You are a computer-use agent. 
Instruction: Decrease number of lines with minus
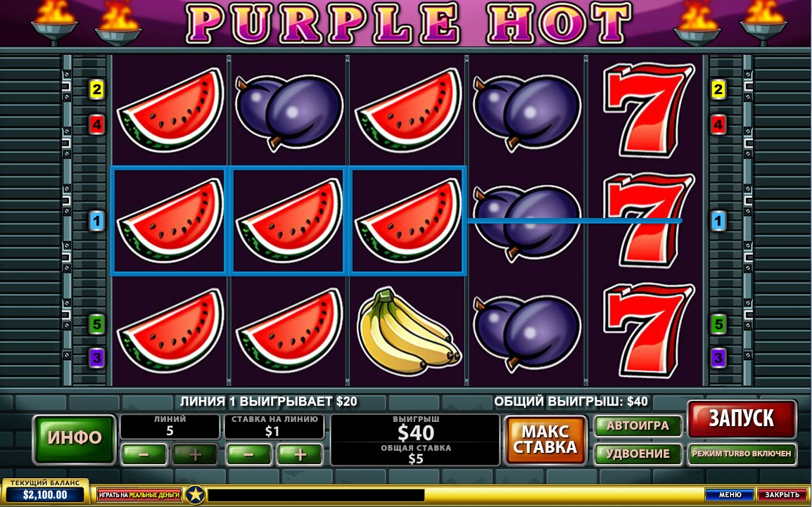tap(144, 455)
